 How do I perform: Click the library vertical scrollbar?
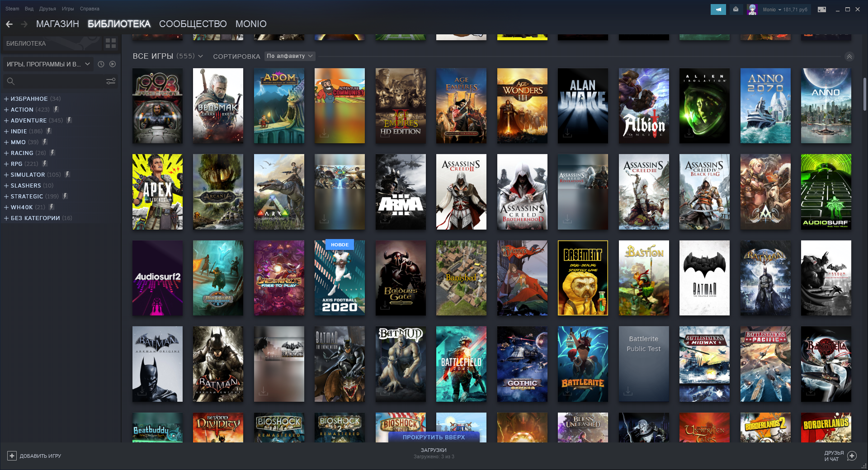[x=864, y=94]
